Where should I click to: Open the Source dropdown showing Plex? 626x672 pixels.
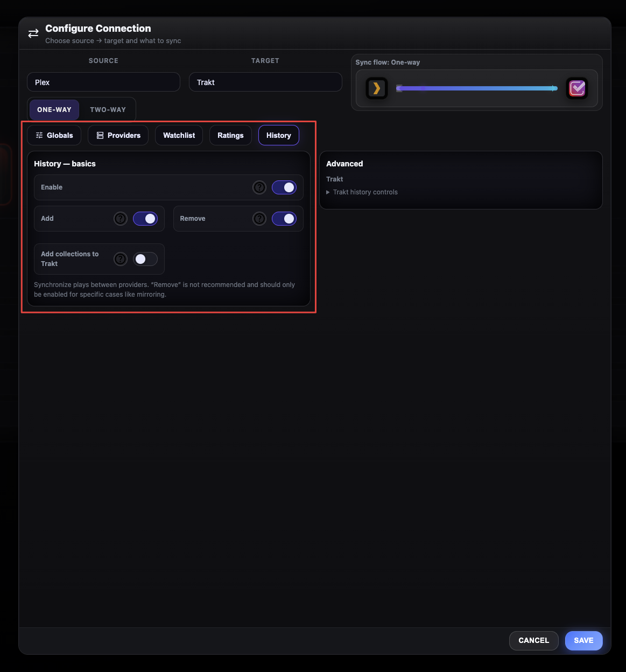(103, 82)
